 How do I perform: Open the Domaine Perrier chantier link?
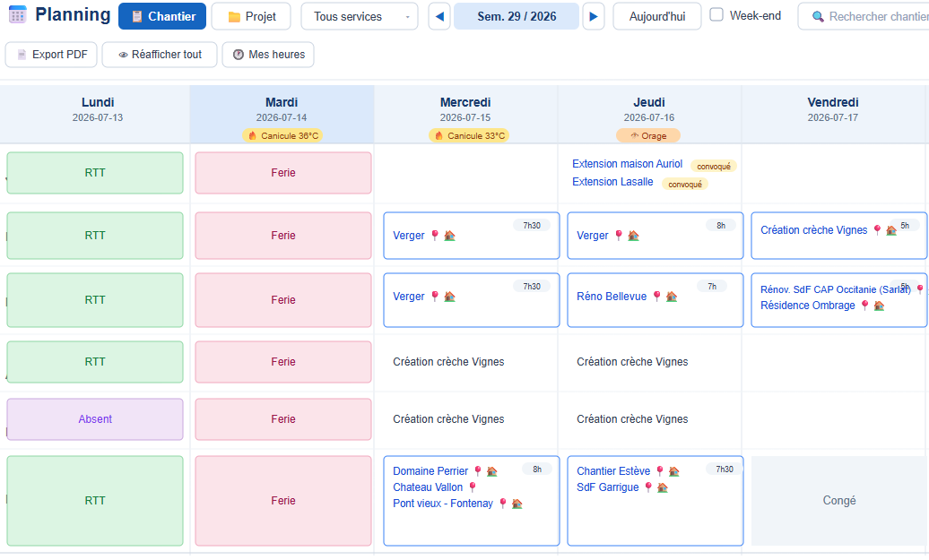(430, 470)
